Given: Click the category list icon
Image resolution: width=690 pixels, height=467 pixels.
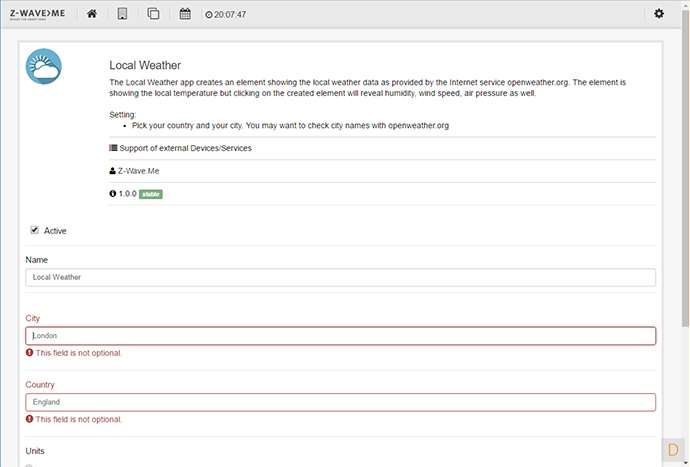Looking at the screenshot, I should pos(113,148).
